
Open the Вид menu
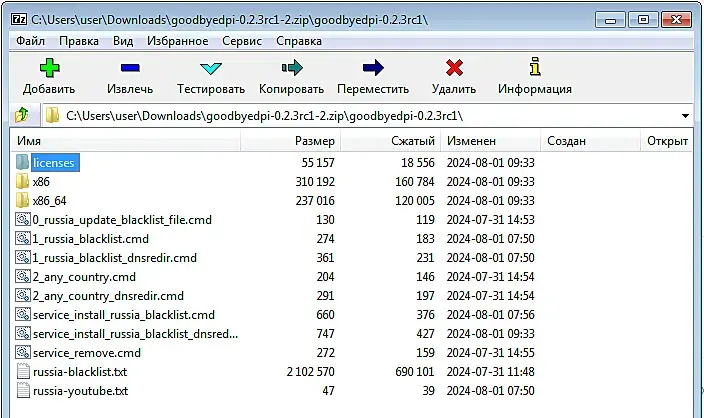pos(123,41)
